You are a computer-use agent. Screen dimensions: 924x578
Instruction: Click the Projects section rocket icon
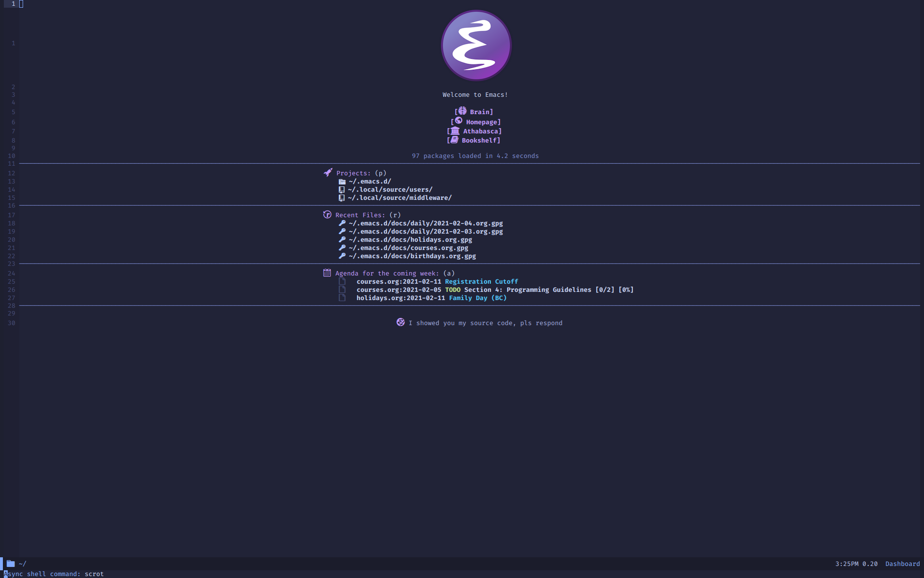(327, 172)
